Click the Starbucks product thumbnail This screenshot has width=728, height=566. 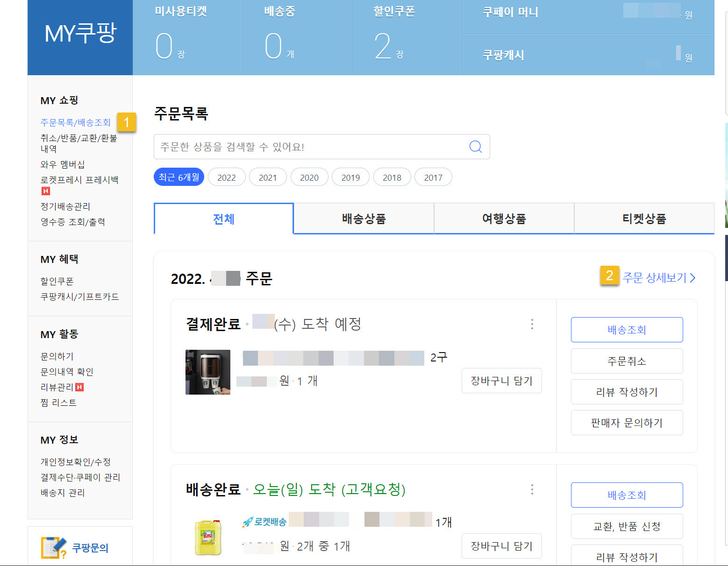(x=207, y=372)
